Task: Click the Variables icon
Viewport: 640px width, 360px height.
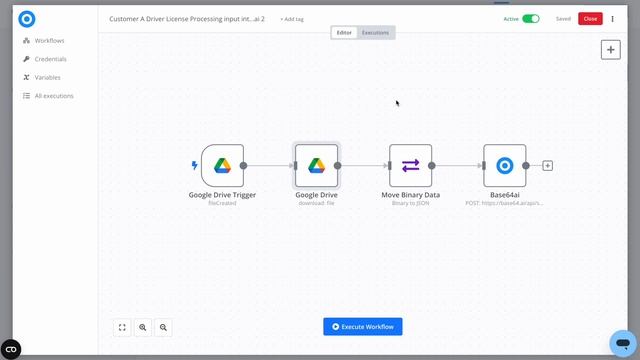Action: click(x=27, y=78)
